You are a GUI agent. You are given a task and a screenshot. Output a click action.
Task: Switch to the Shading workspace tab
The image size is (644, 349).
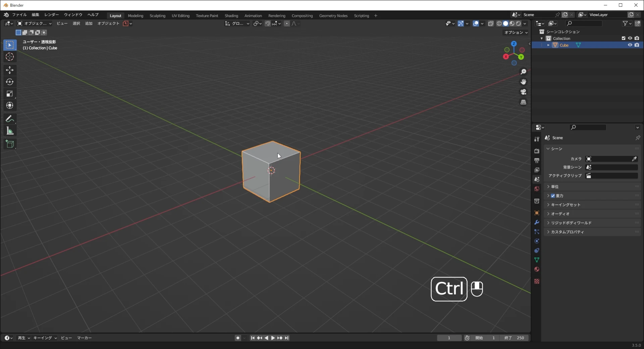click(x=231, y=16)
